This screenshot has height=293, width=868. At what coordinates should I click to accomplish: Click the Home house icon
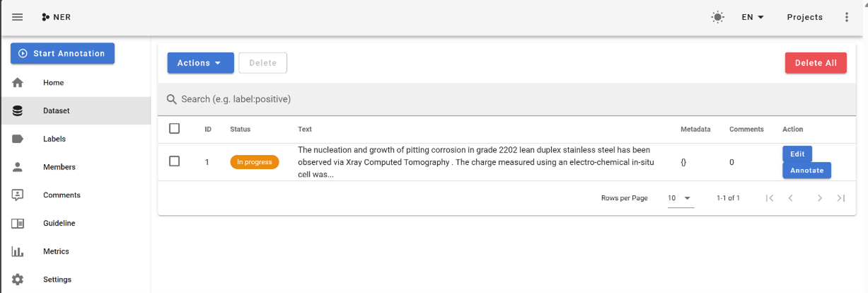pos(18,83)
